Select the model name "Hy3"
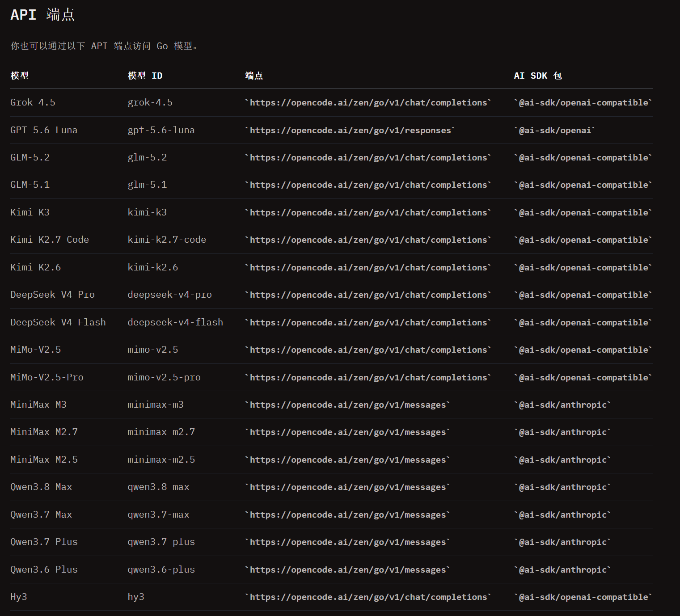Image resolution: width=680 pixels, height=616 pixels. click(19, 597)
